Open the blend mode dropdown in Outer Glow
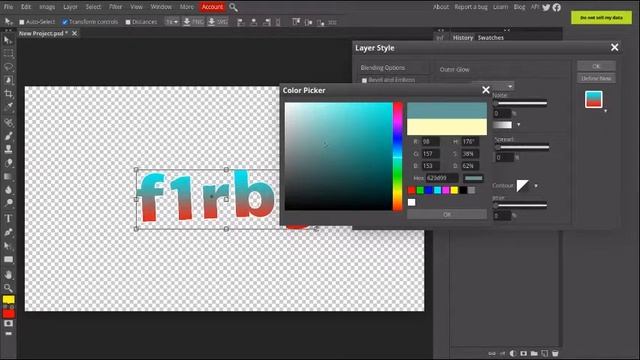 [493, 86]
